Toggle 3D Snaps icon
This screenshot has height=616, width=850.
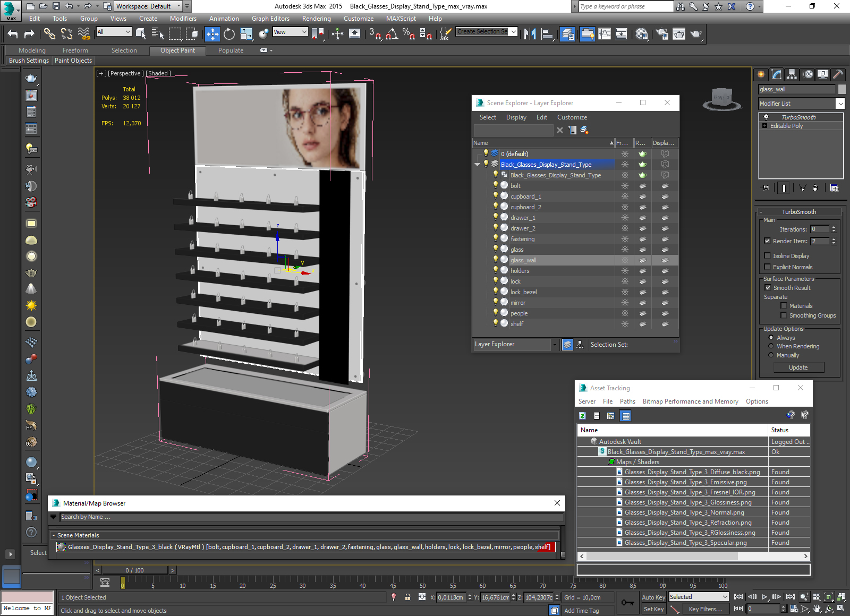click(x=375, y=34)
